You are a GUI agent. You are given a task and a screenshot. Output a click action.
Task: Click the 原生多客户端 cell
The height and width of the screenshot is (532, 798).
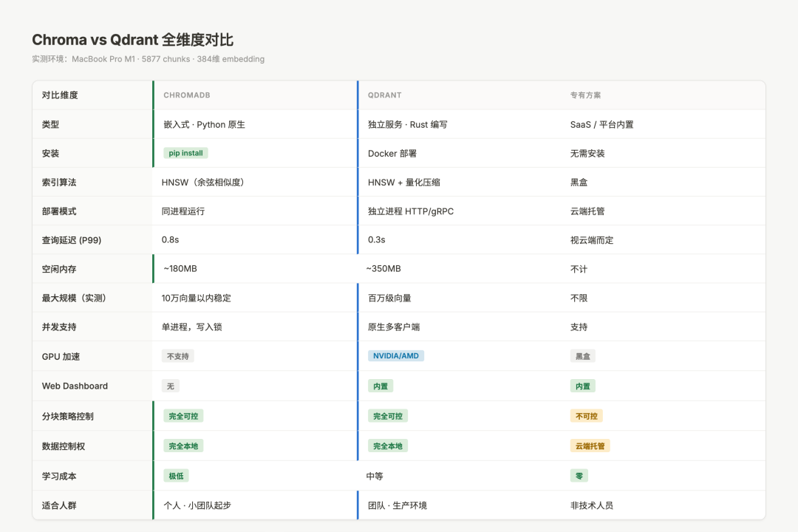pyautogui.click(x=394, y=327)
